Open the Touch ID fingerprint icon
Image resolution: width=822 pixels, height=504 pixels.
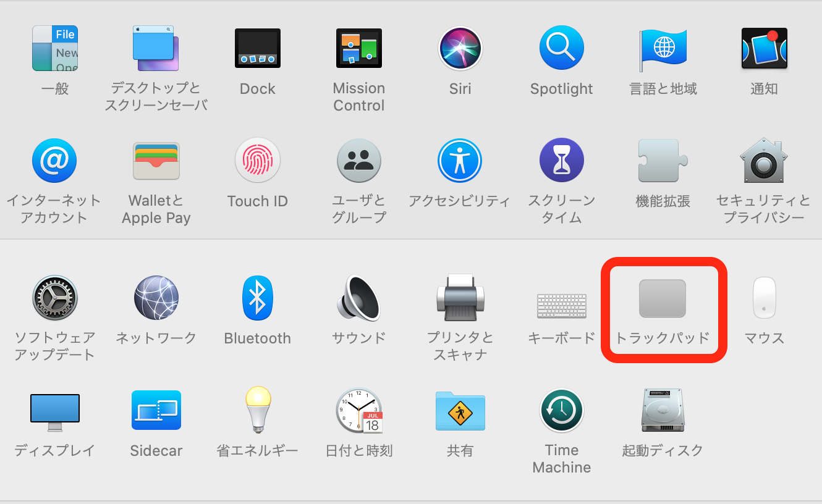pyautogui.click(x=258, y=161)
